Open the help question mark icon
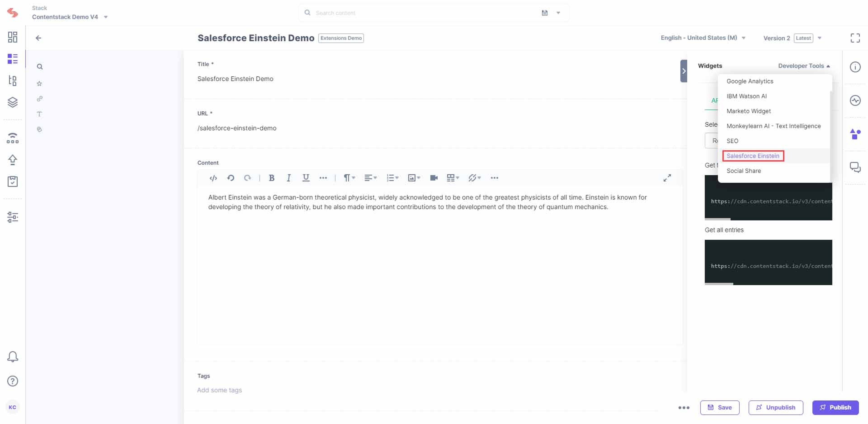This screenshot has width=868, height=424. [x=12, y=381]
